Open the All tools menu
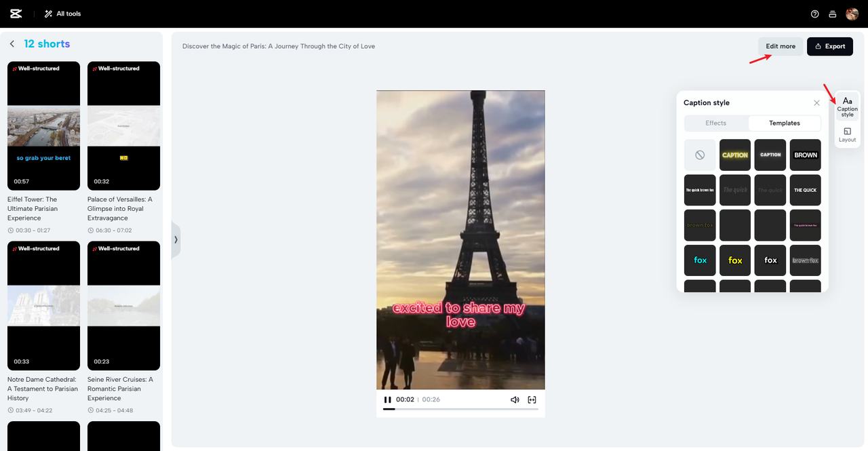 coord(62,14)
